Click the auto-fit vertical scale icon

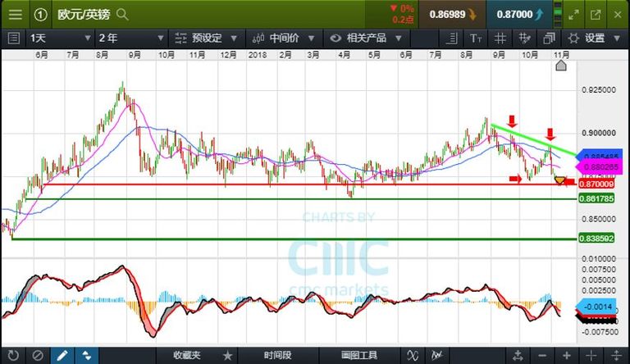coord(518,355)
